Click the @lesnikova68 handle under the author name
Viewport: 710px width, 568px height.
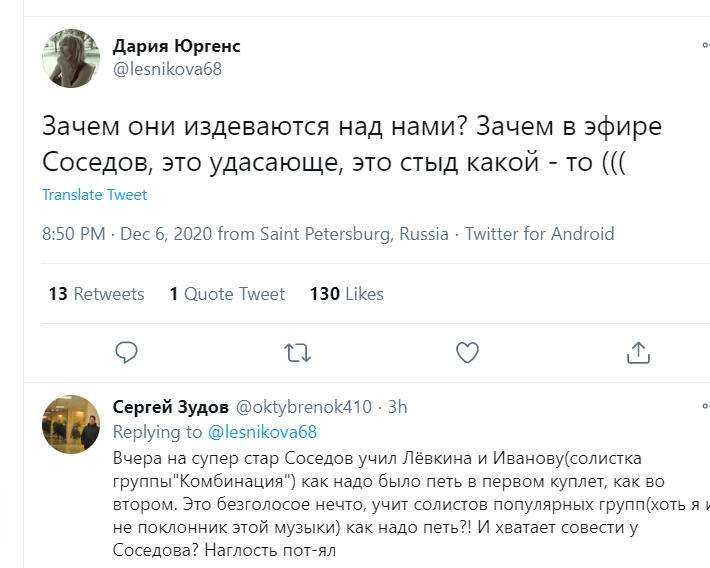point(167,69)
